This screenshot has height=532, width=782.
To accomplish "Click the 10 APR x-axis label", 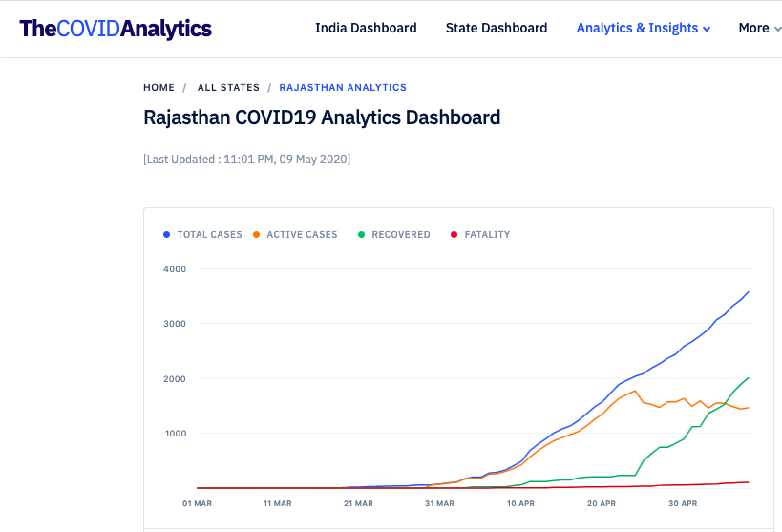I will (520, 503).
